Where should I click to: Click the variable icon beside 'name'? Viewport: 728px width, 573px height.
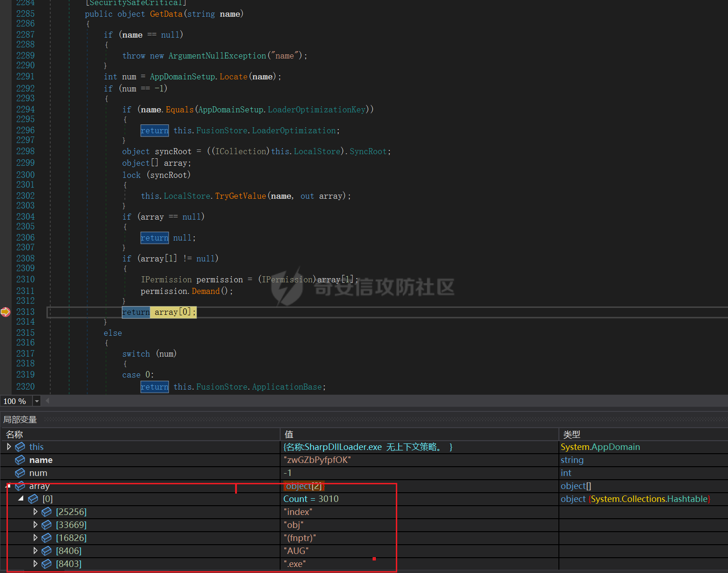click(20, 460)
